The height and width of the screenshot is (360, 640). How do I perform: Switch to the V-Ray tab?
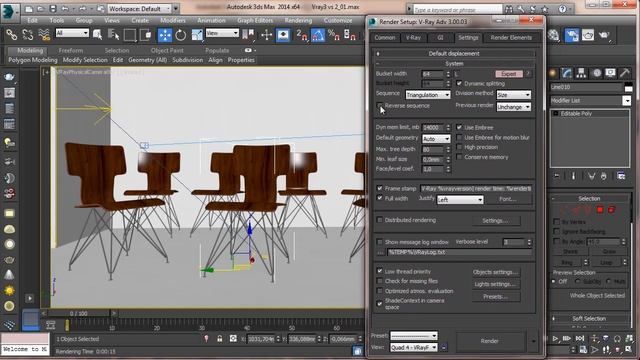[x=413, y=38]
